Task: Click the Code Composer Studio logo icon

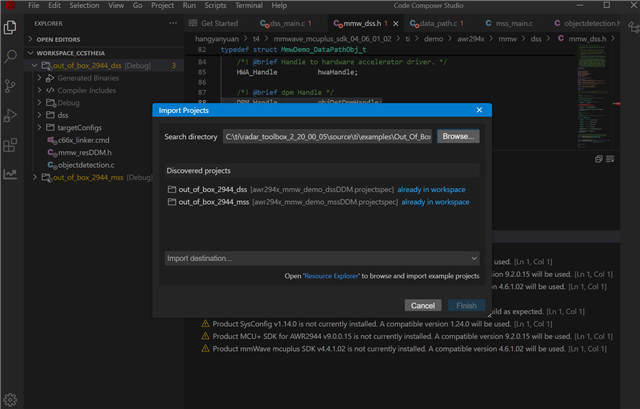Action: click(x=10, y=5)
